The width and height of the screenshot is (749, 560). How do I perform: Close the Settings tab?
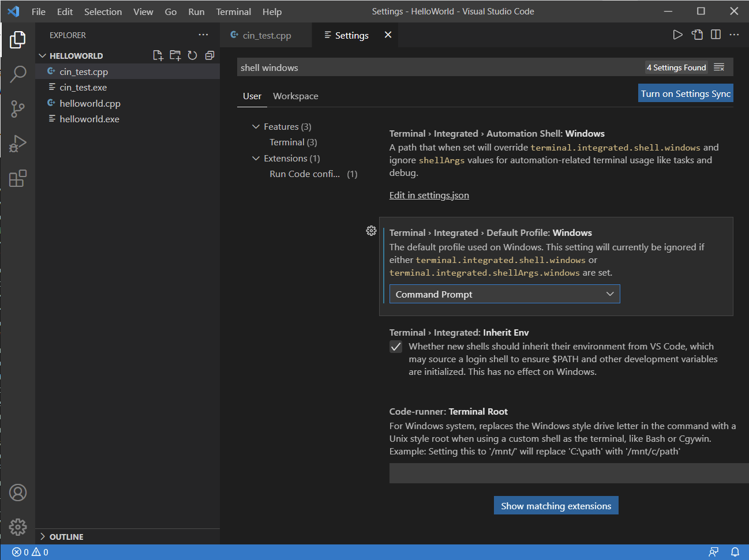coord(388,35)
